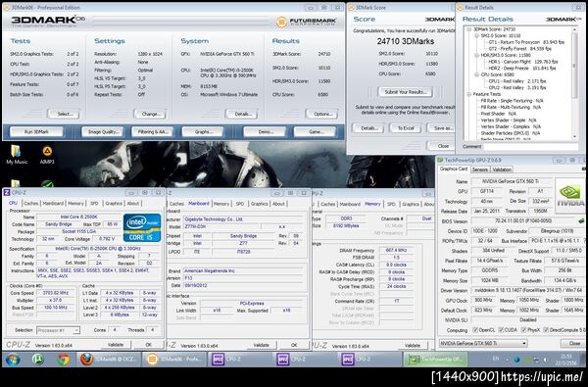Toggle the OpenCL checkbox in GPU-Z
The width and height of the screenshot is (588, 387).
click(x=475, y=330)
